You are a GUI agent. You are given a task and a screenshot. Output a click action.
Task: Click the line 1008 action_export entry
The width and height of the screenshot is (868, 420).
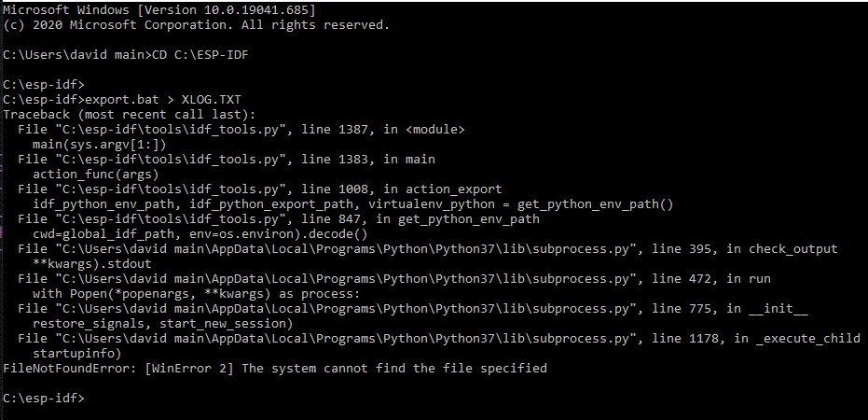tap(259, 189)
